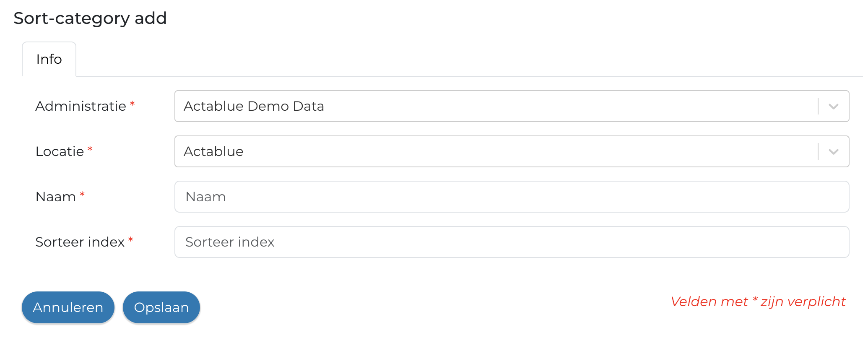Image resolution: width=868 pixels, height=338 pixels.
Task: Click the 'Actablue Demo Data' selected value
Action: (x=254, y=107)
